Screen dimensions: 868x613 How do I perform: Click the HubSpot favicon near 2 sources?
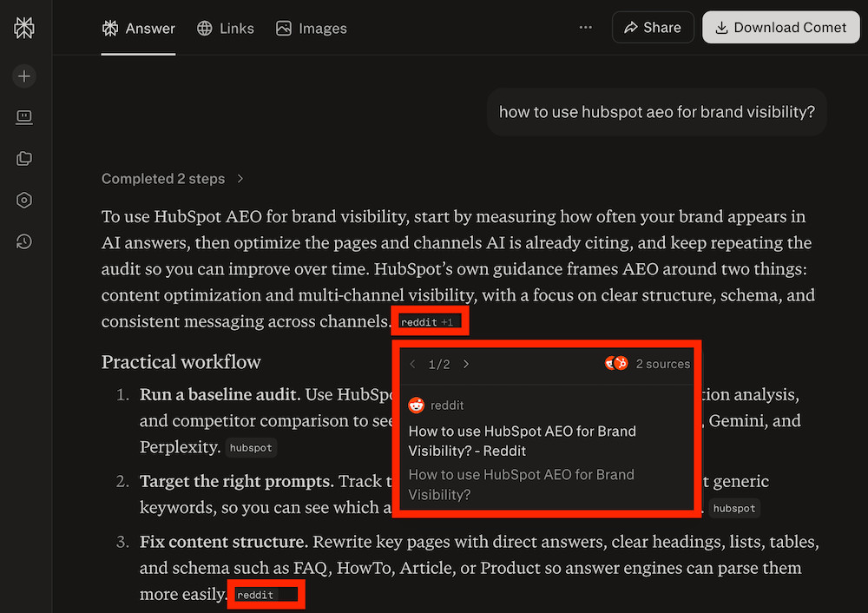(621, 363)
